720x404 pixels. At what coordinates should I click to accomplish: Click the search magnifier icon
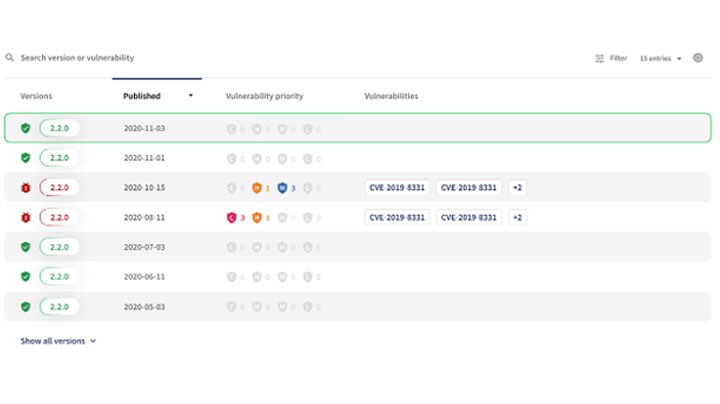coord(9,58)
